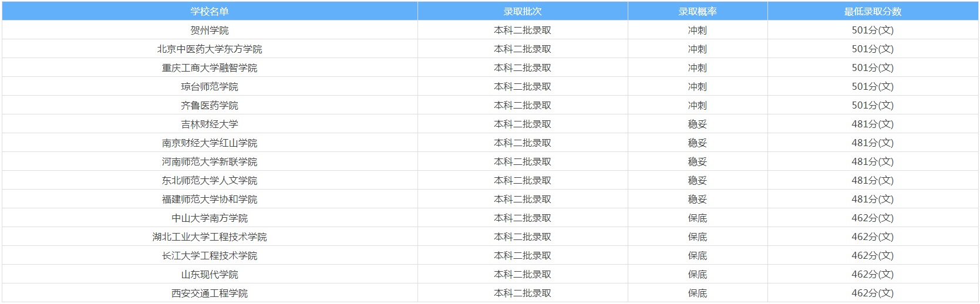This screenshot has height=304, width=980.
Task: Select the 西安交通工程学院 school name
Action: [x=210, y=293]
